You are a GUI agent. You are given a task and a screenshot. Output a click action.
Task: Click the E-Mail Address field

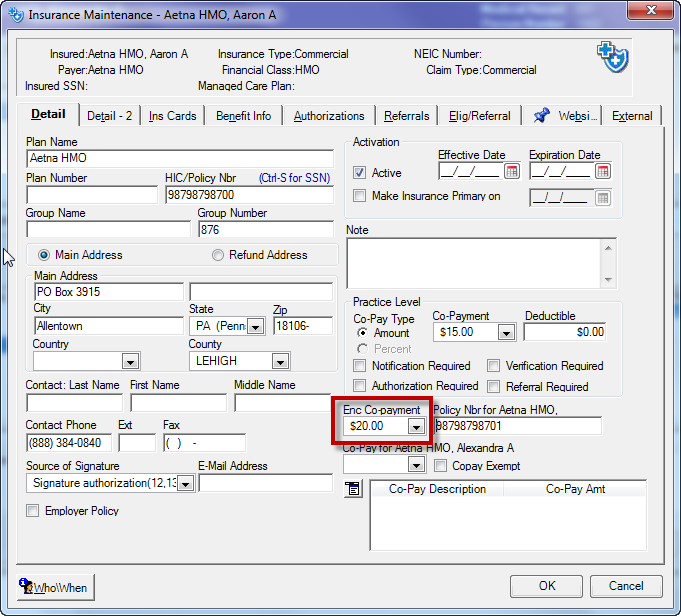[x=266, y=483]
